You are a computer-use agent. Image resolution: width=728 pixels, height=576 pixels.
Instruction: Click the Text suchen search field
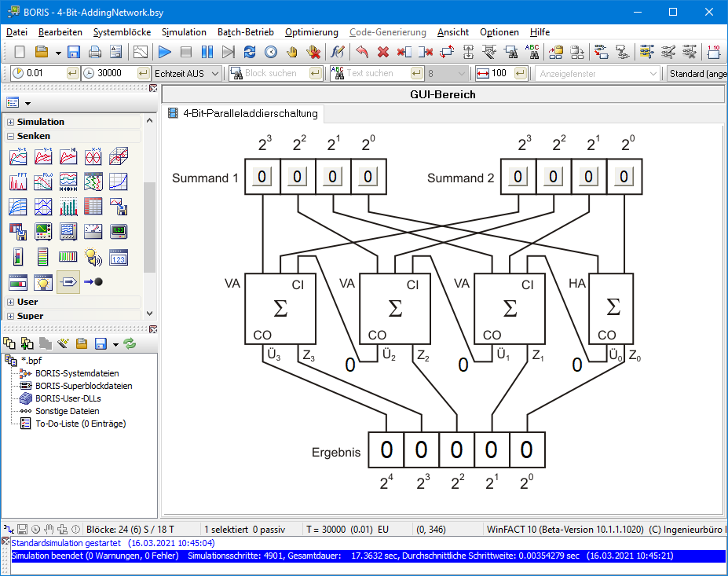[x=378, y=73]
